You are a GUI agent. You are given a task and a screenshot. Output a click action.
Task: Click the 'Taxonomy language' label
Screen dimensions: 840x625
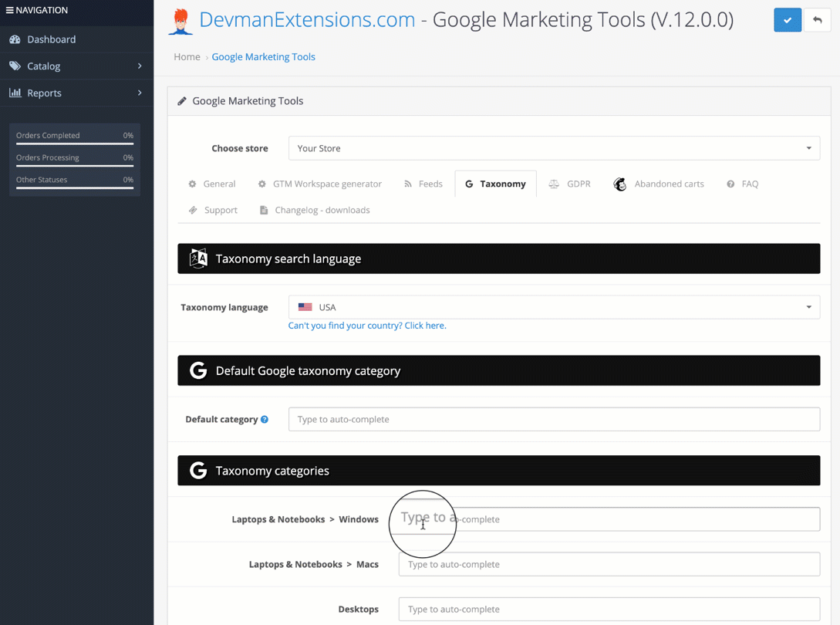click(x=224, y=307)
